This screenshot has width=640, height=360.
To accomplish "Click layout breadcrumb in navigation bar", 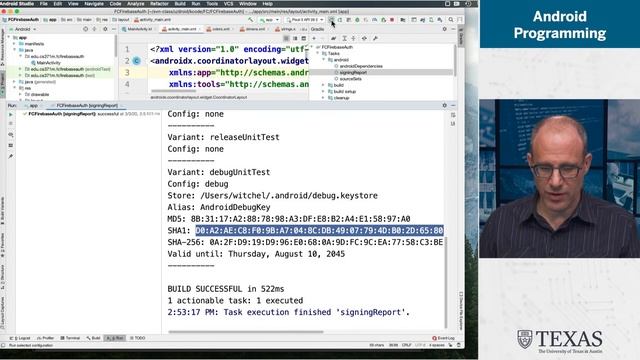I will (x=121, y=20).
